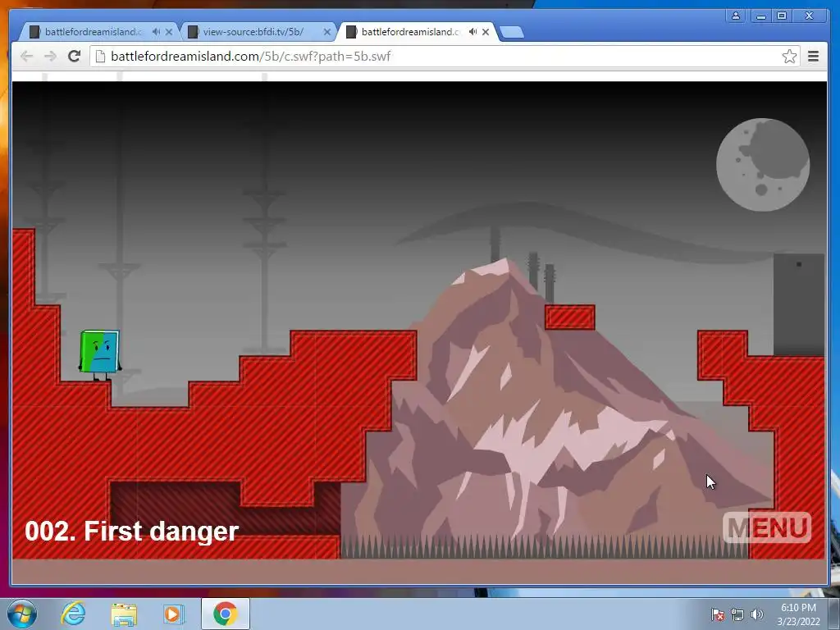Click the moon in game background
Screen dimensions: 840x630
click(x=763, y=164)
